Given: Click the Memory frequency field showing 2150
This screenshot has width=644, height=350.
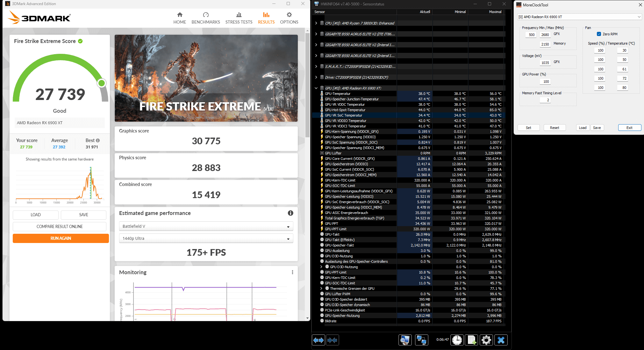Looking at the screenshot, I should pyautogui.click(x=545, y=44).
